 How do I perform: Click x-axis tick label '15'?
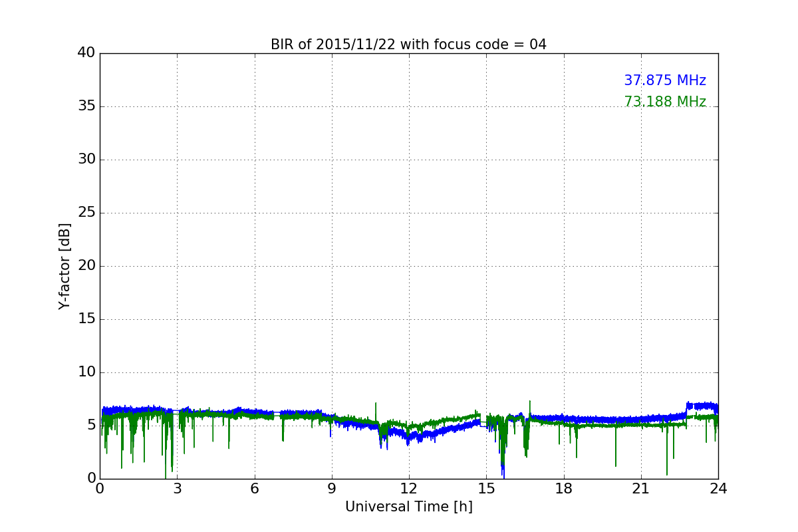(486, 489)
